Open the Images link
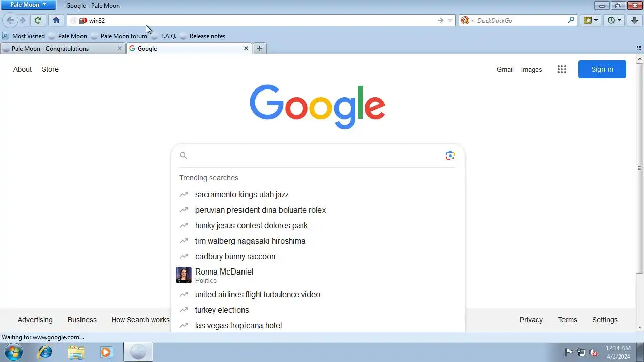Screen dimensions: 644x362 coord(531,70)
